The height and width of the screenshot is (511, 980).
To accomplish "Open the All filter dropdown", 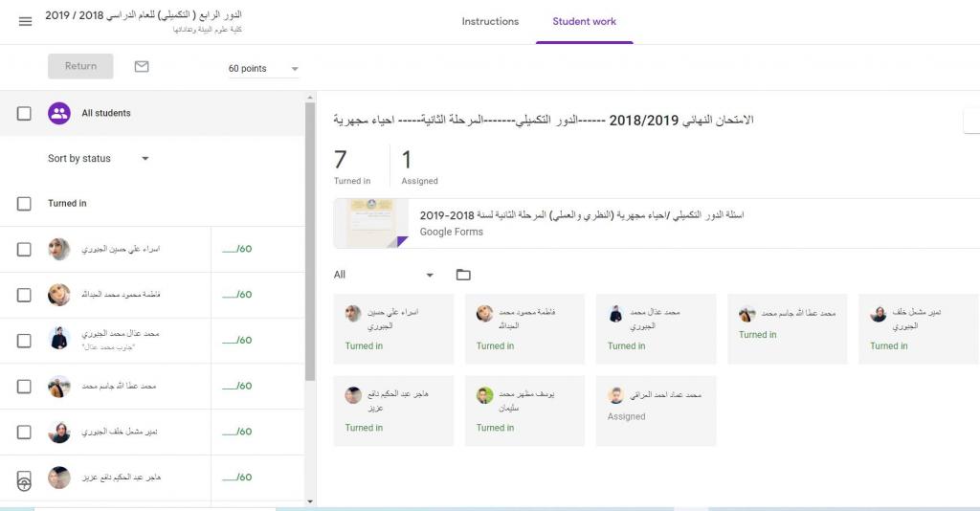I will (383, 275).
